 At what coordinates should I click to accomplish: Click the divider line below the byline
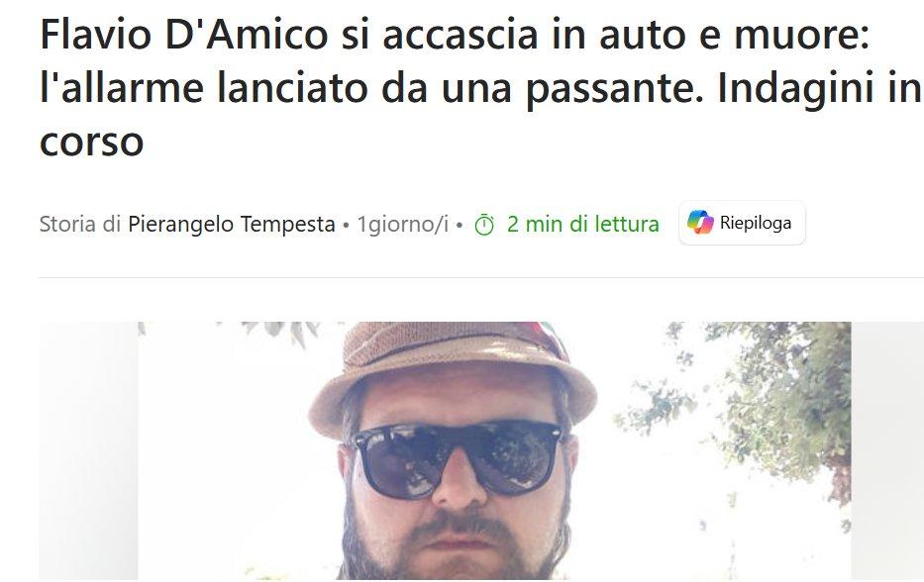481,277
